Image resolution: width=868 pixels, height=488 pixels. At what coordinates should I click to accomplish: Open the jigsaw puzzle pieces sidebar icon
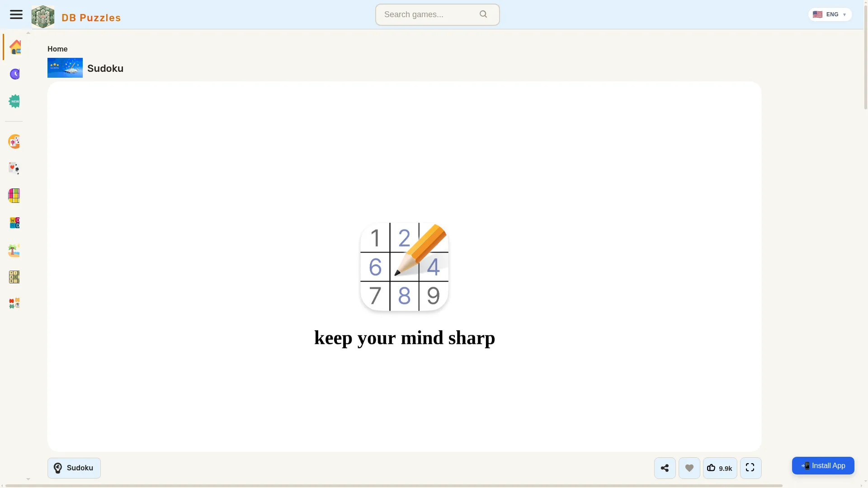(x=14, y=303)
